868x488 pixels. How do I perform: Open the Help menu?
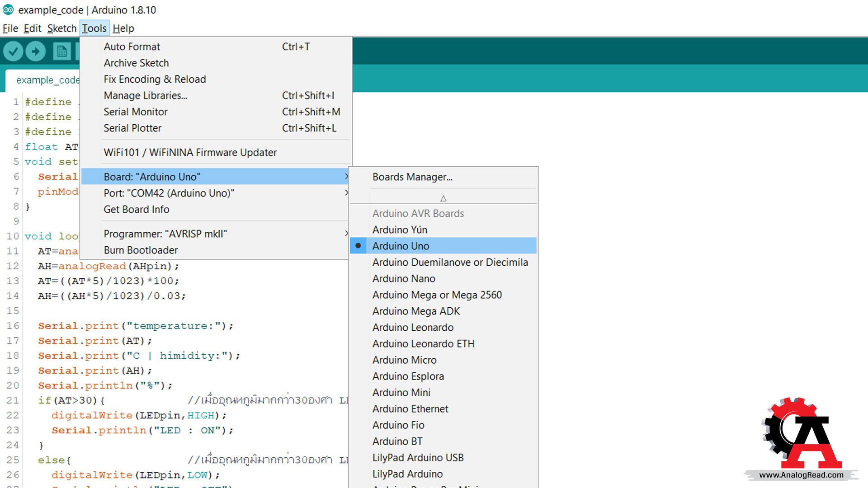coord(123,28)
